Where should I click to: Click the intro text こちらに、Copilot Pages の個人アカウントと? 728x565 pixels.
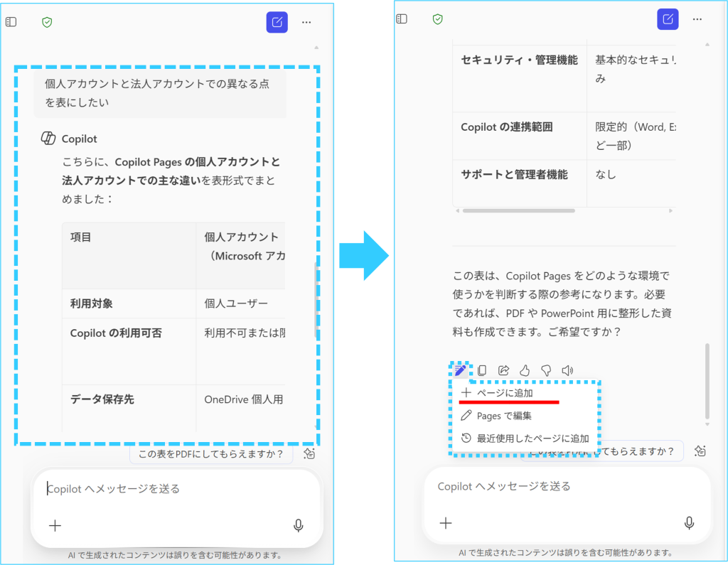[x=172, y=180]
